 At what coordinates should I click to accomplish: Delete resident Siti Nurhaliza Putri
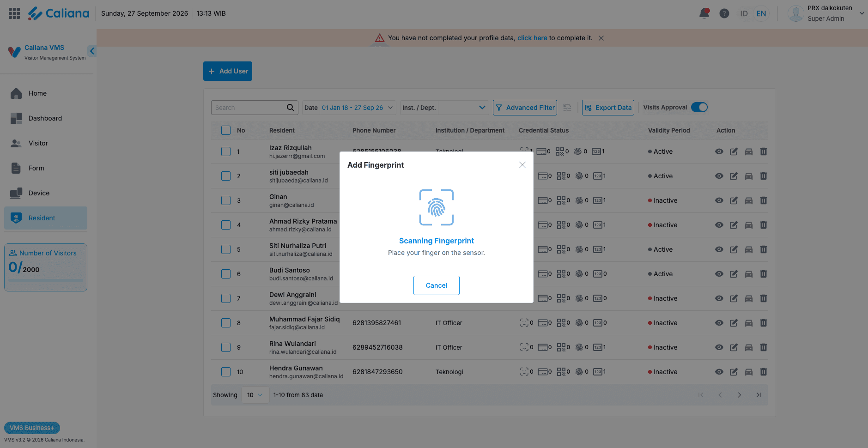point(764,249)
